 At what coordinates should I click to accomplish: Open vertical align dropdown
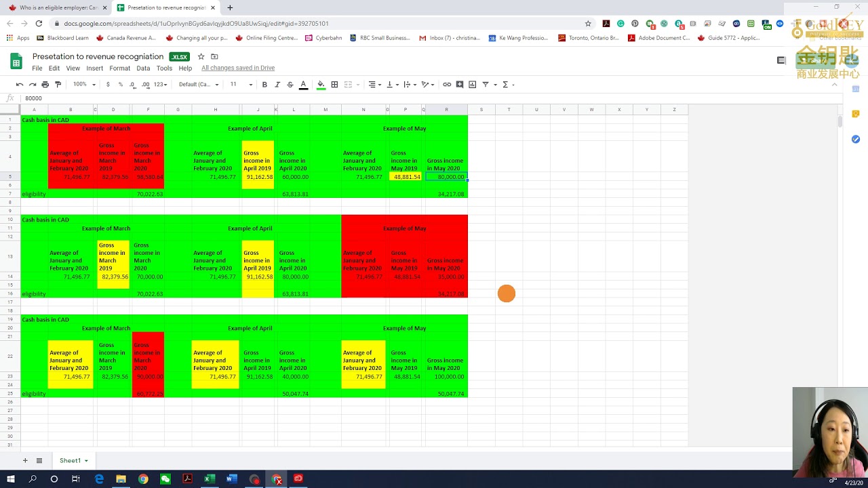click(x=392, y=85)
